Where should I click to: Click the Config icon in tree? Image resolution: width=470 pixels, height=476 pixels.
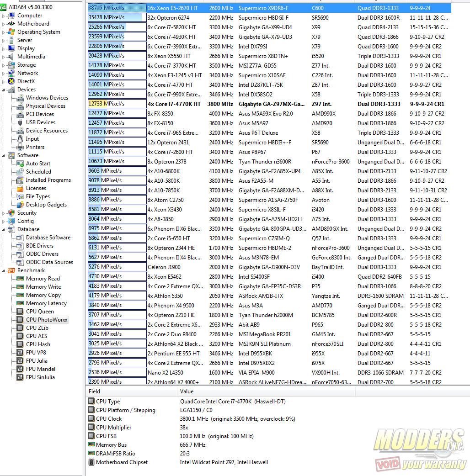tap(11, 221)
